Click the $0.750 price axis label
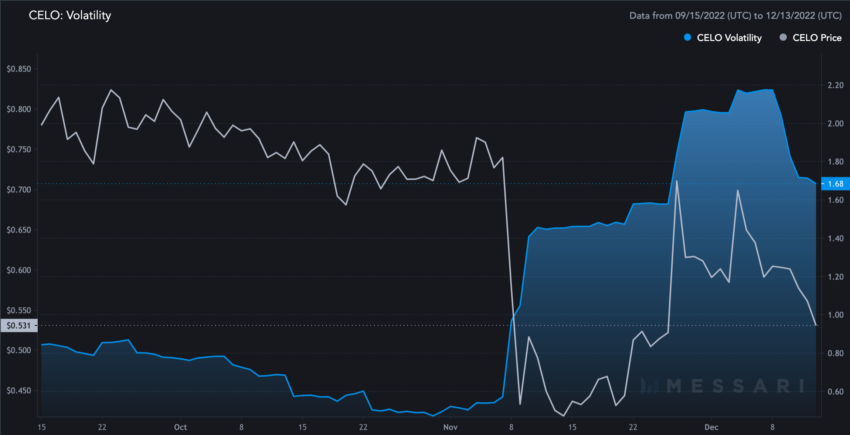Screen dimensions: 850x435 (x=18, y=149)
